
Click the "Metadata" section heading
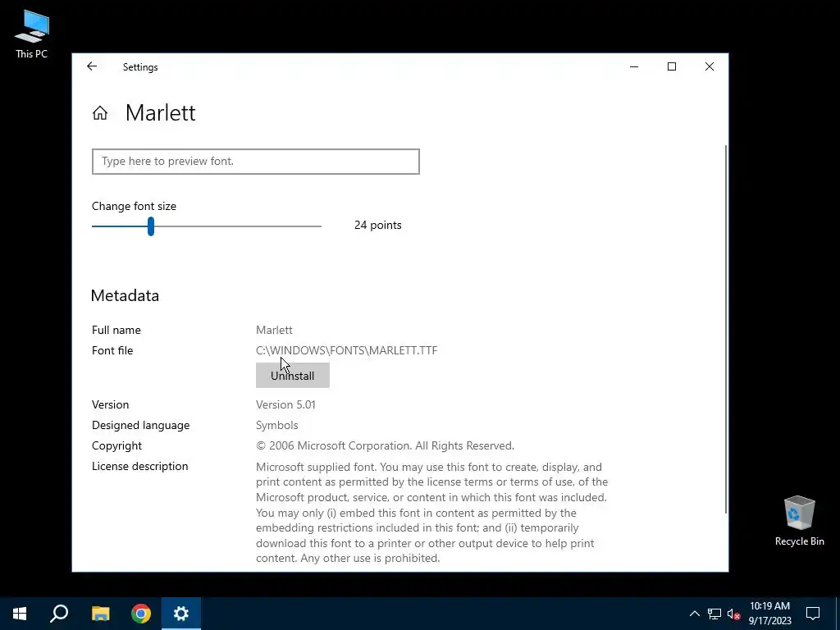click(125, 295)
